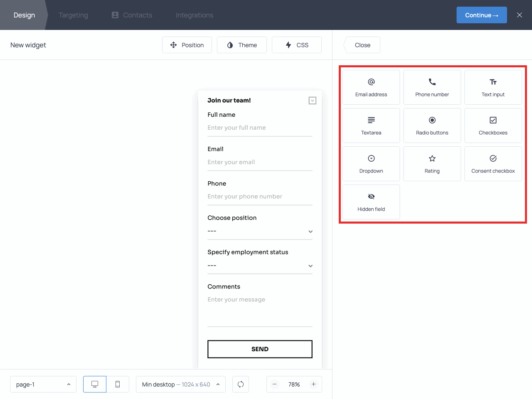Screen dimensions: 532x399
Task: Insert a Hidden field
Action: (371, 202)
